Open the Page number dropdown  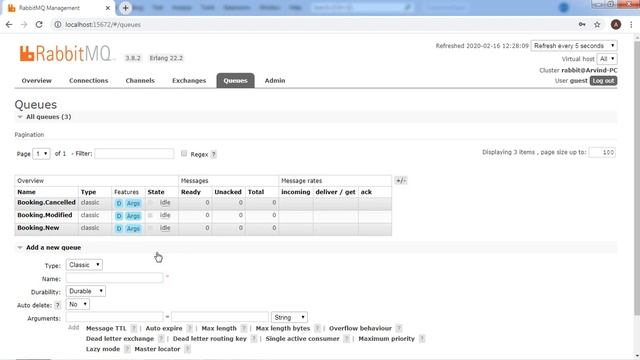point(41,154)
